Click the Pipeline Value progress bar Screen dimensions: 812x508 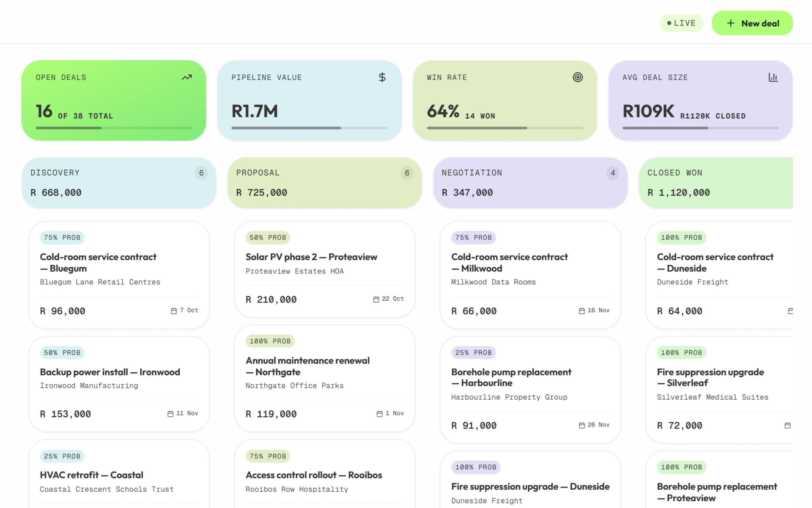point(309,128)
